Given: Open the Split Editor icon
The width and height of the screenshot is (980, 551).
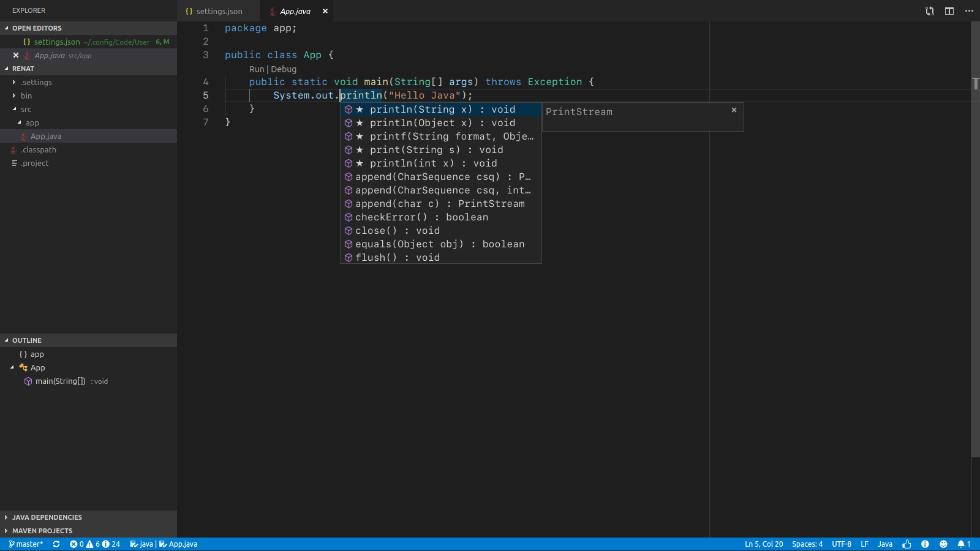Looking at the screenshot, I should pyautogui.click(x=949, y=11).
